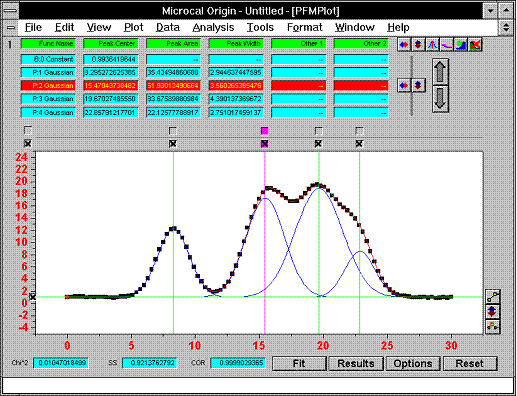Click vertical slider handle with blue-red arrows
The height and width of the screenshot is (396, 517).
click(x=411, y=85)
